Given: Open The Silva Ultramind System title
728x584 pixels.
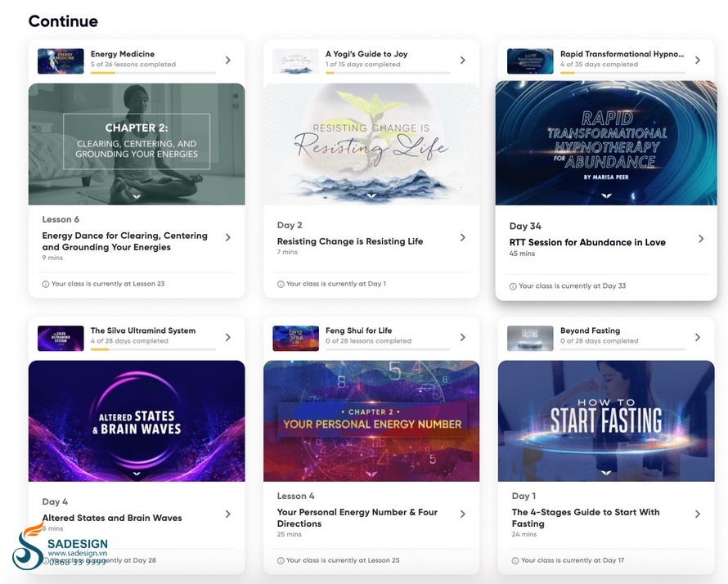Looking at the screenshot, I should pyautogui.click(x=143, y=330).
